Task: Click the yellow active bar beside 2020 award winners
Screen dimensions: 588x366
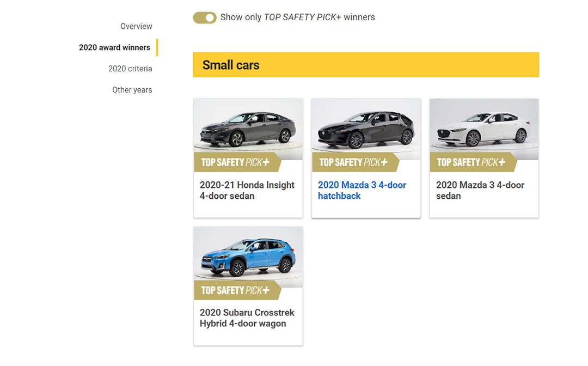Action: 157,47
